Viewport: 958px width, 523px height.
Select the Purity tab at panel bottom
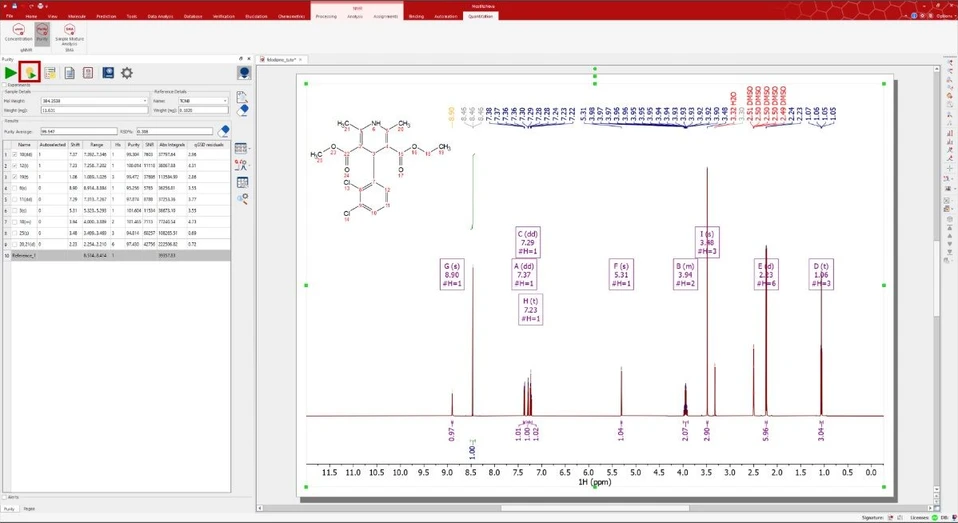tap(9, 508)
